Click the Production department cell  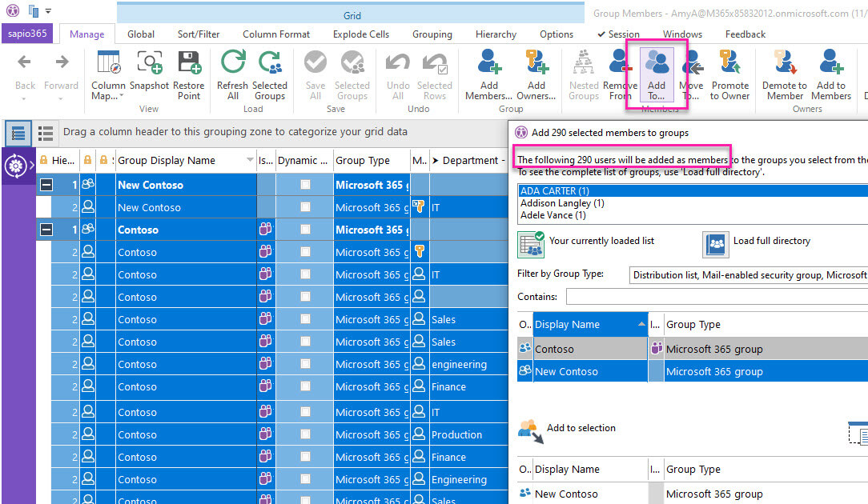click(x=468, y=435)
